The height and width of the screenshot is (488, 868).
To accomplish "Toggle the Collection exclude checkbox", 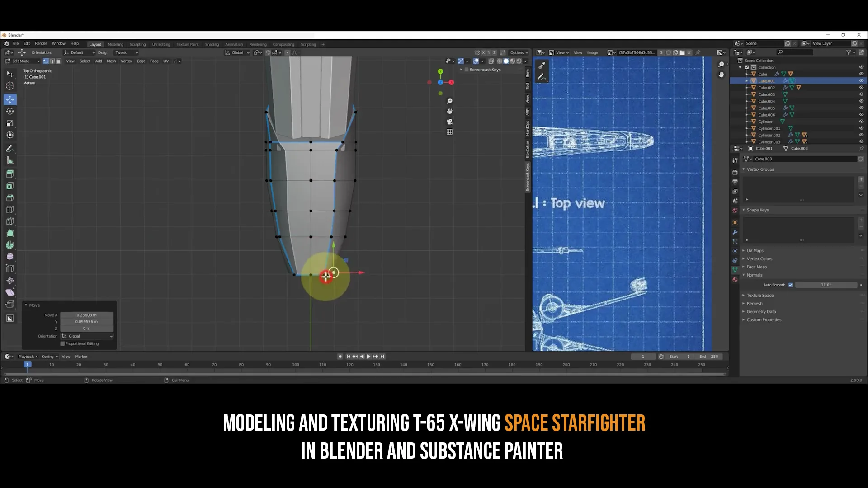I will pyautogui.click(x=747, y=67).
